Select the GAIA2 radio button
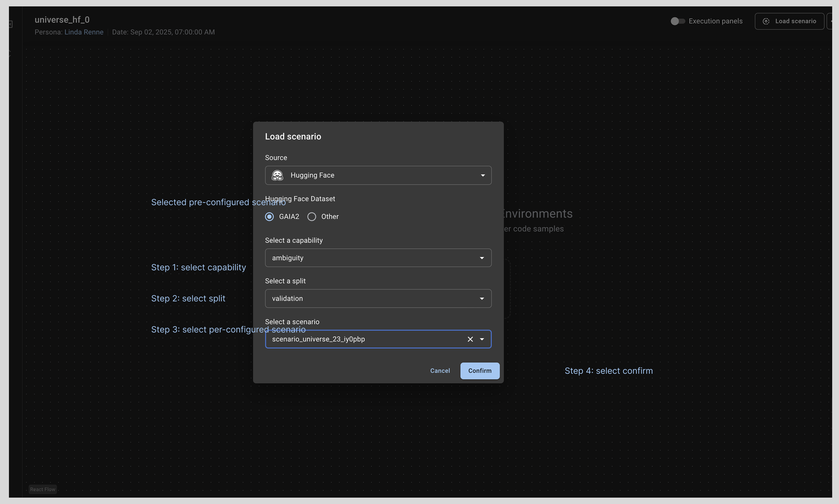Screen dimensions: 839x504 pyautogui.click(x=269, y=217)
